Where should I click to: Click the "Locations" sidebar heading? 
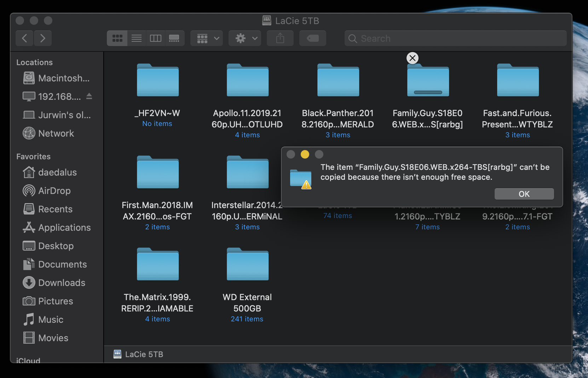click(35, 62)
